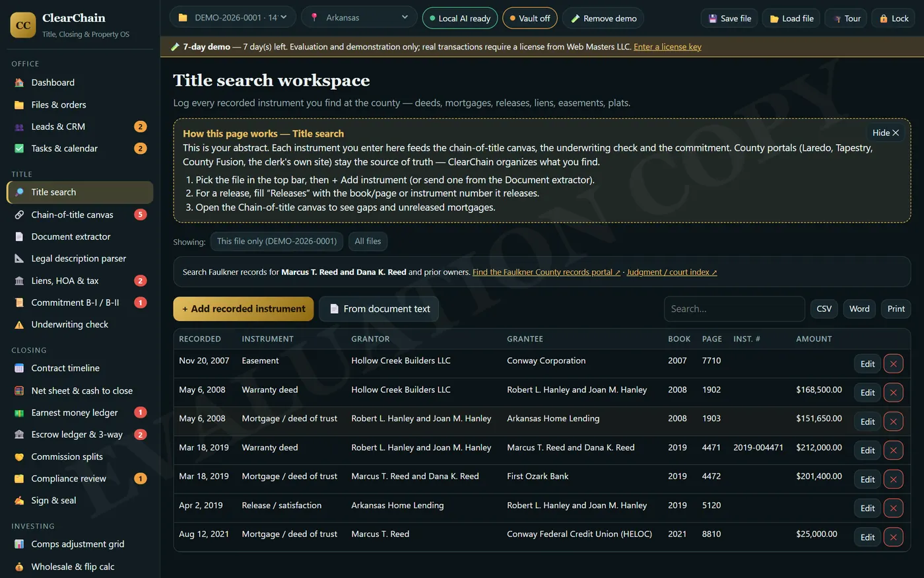Open Commitment B-I / B-II page
924x578 pixels.
(80, 303)
